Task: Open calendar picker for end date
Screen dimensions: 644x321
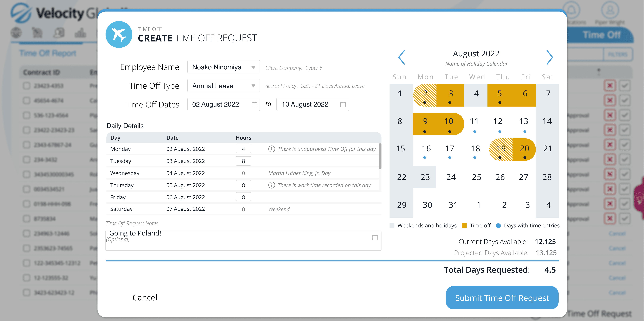Action: [343, 104]
